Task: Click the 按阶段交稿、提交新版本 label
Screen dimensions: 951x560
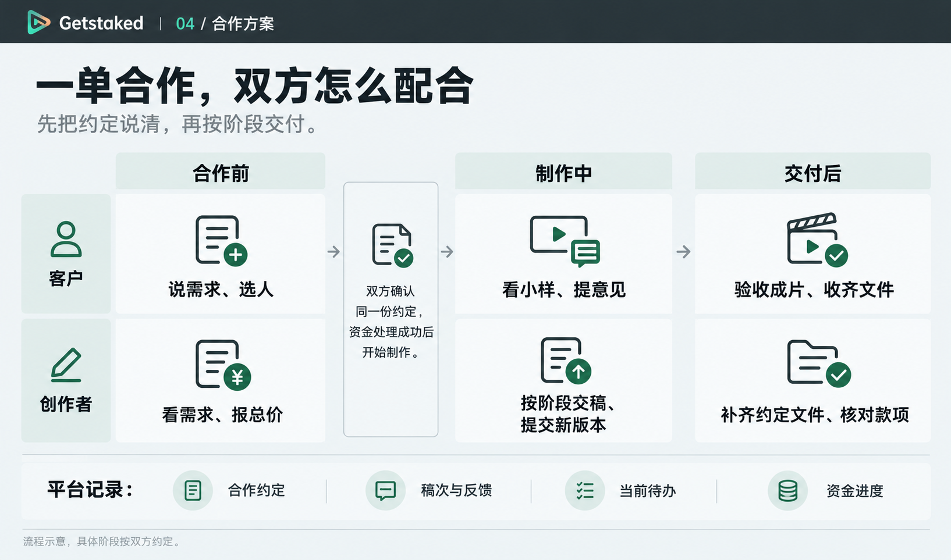Action: [567, 413]
